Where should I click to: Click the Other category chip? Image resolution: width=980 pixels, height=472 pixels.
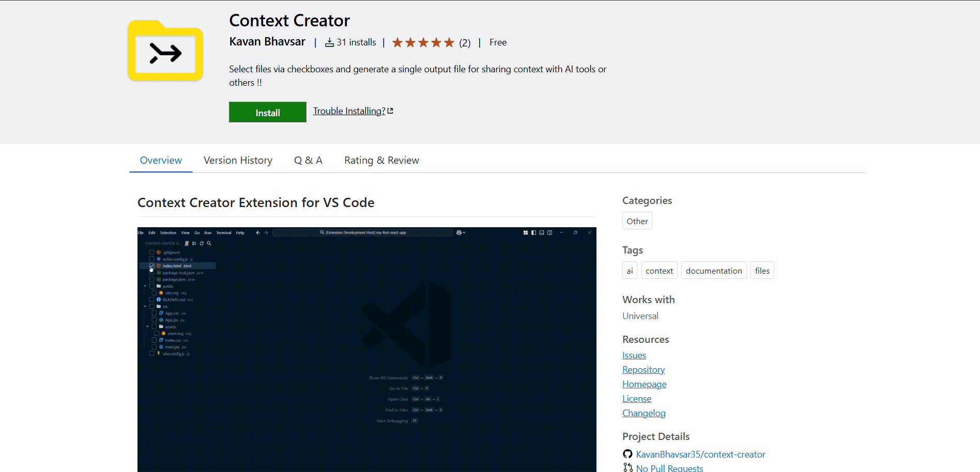tap(637, 221)
